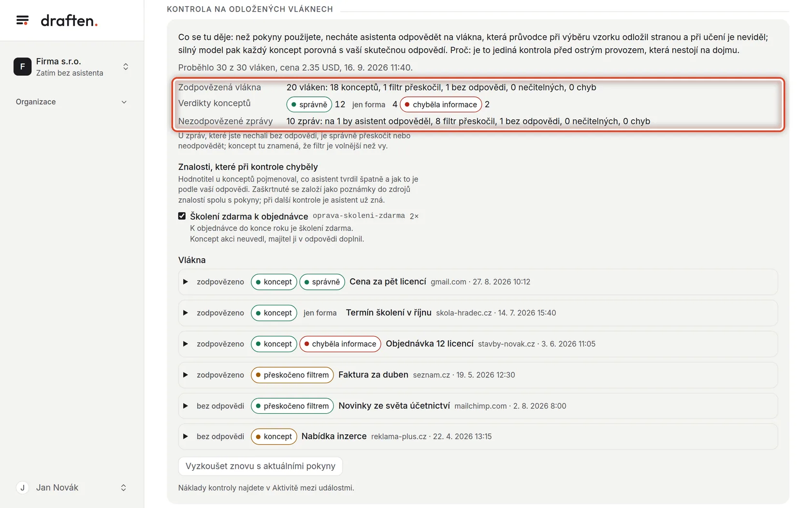
Task: Click přeskočeno filtrem badge on Faktura za duben
Action: tap(292, 375)
